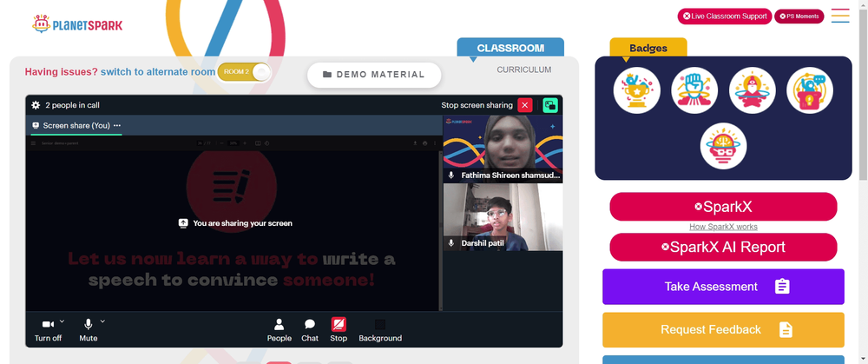Screen dimensions: 868x364
Task: Follow the How SparkX works link
Action: (x=723, y=227)
